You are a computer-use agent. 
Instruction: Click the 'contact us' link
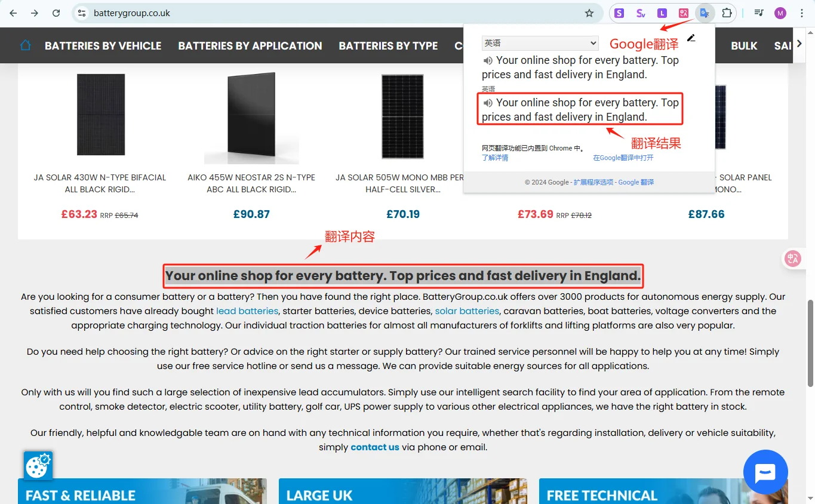(375, 447)
